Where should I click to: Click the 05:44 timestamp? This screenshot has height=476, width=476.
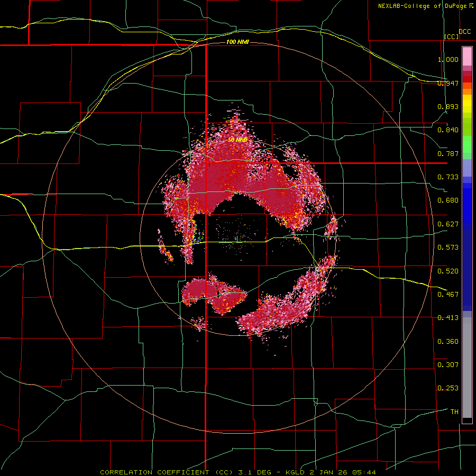pyautogui.click(x=364, y=472)
